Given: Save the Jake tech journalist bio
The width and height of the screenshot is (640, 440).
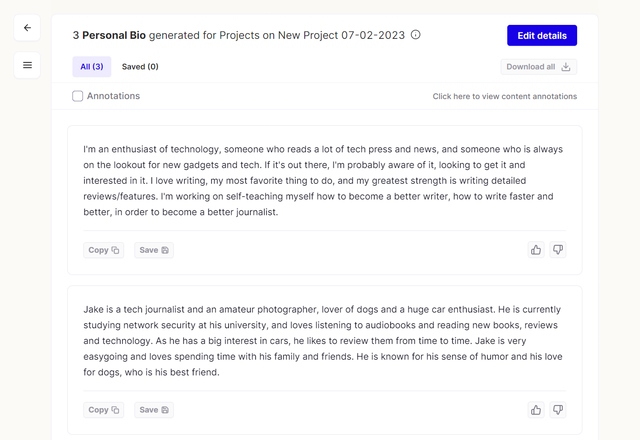Looking at the screenshot, I should (154, 410).
